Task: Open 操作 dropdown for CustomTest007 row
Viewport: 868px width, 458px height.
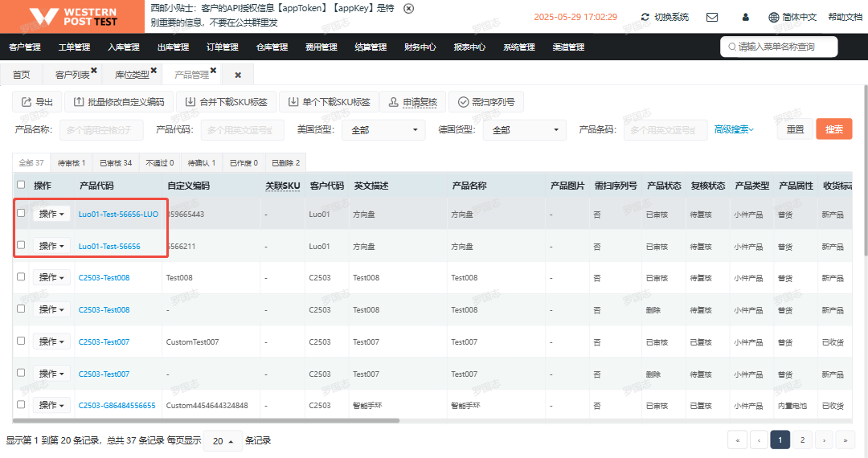Action: tap(51, 341)
